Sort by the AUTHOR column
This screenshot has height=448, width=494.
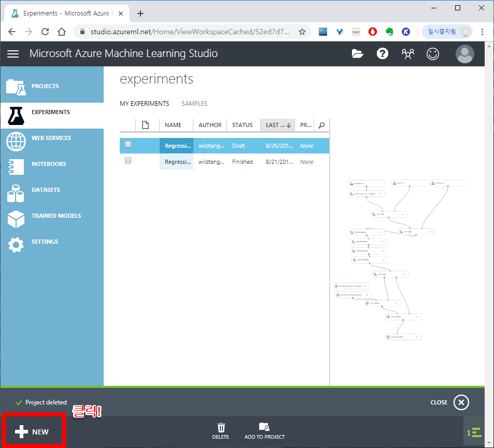click(x=210, y=125)
